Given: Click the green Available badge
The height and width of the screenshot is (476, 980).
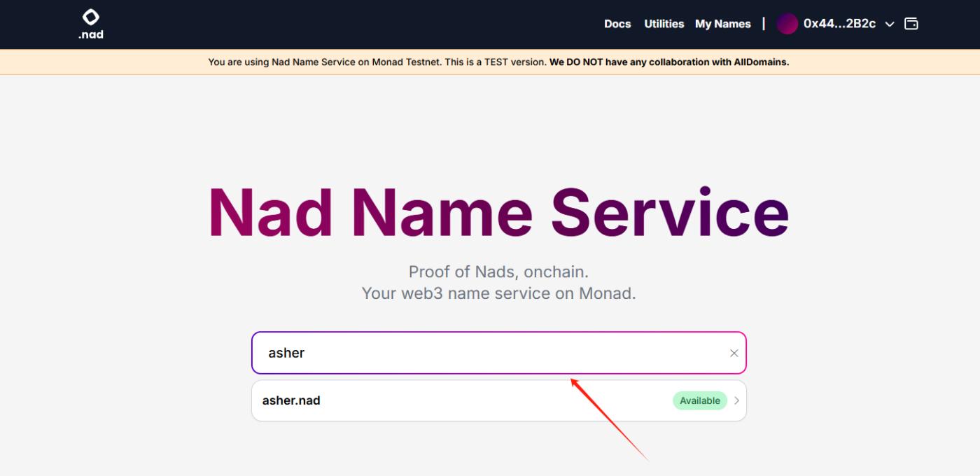Looking at the screenshot, I should coord(699,401).
